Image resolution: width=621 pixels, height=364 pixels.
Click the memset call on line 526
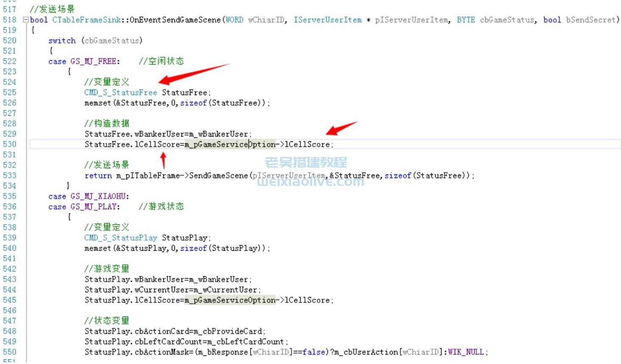[97, 103]
